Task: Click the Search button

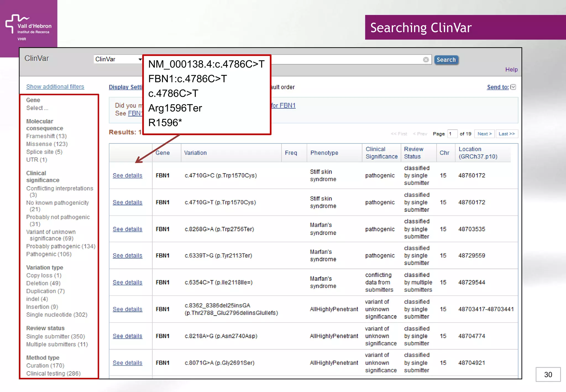Action: click(x=446, y=60)
